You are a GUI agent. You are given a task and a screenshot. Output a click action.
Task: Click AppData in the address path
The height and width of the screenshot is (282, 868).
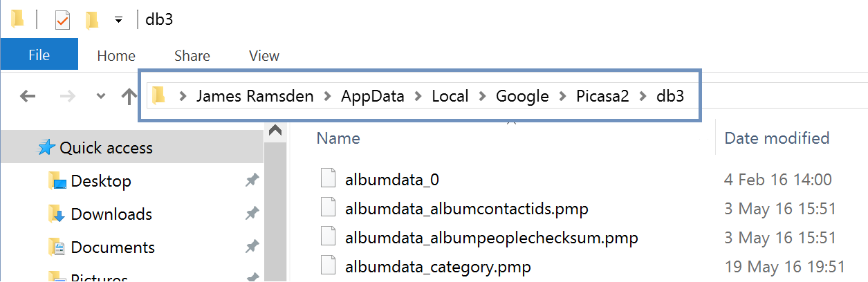372,96
